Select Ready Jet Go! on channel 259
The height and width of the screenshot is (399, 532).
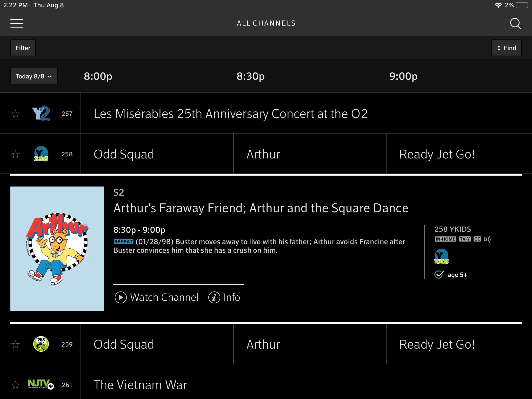[437, 344]
